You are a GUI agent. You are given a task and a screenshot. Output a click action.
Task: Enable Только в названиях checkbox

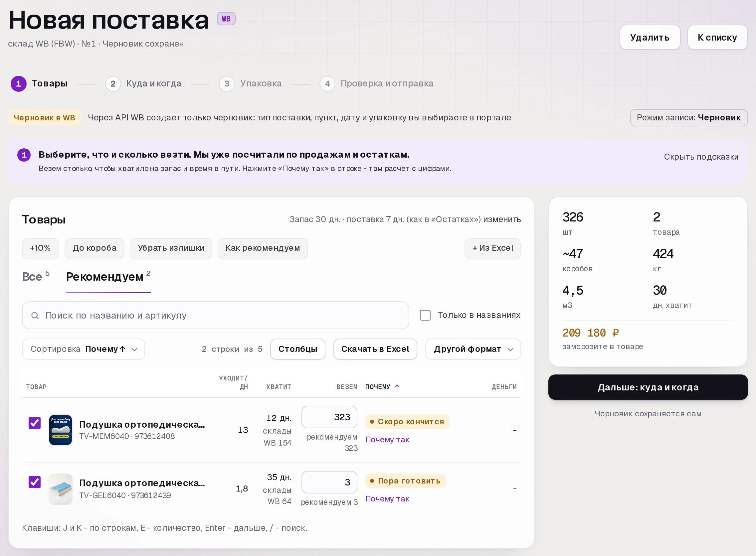pyautogui.click(x=425, y=315)
